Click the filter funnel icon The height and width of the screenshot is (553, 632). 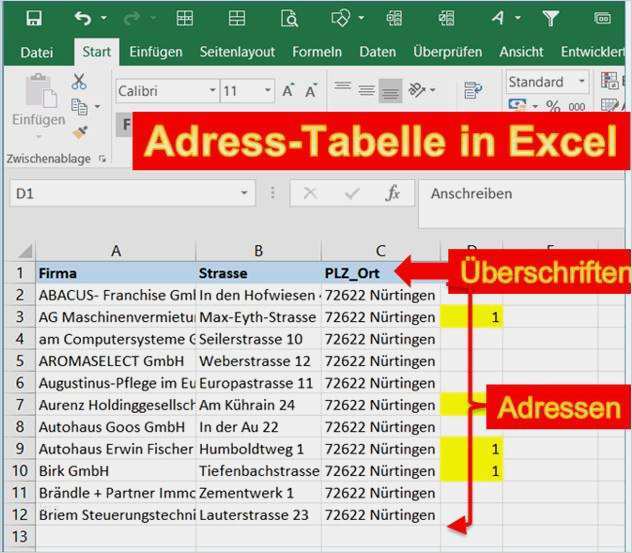coord(551,18)
